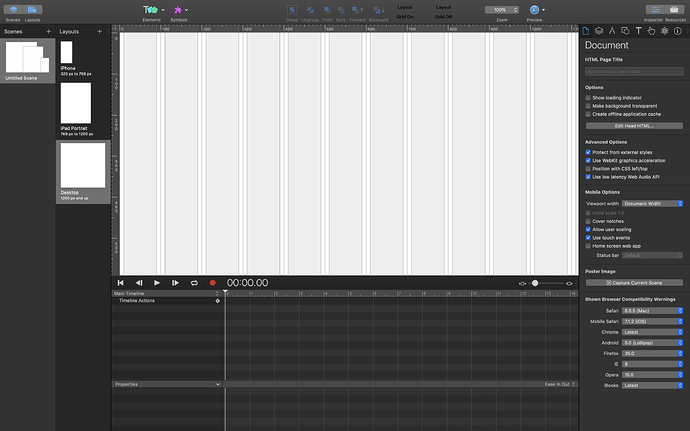The height and width of the screenshot is (431, 690).
Task: Click the Forward toolbar icon
Action: pos(357,10)
